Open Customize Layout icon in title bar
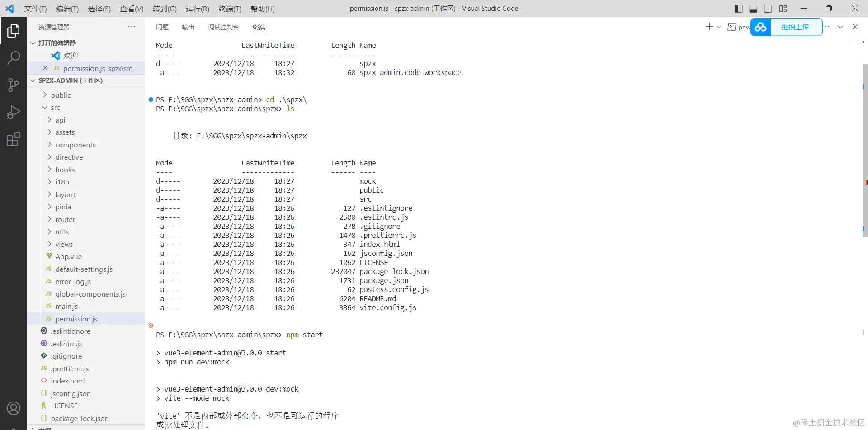The width and height of the screenshot is (868, 430). (783, 9)
